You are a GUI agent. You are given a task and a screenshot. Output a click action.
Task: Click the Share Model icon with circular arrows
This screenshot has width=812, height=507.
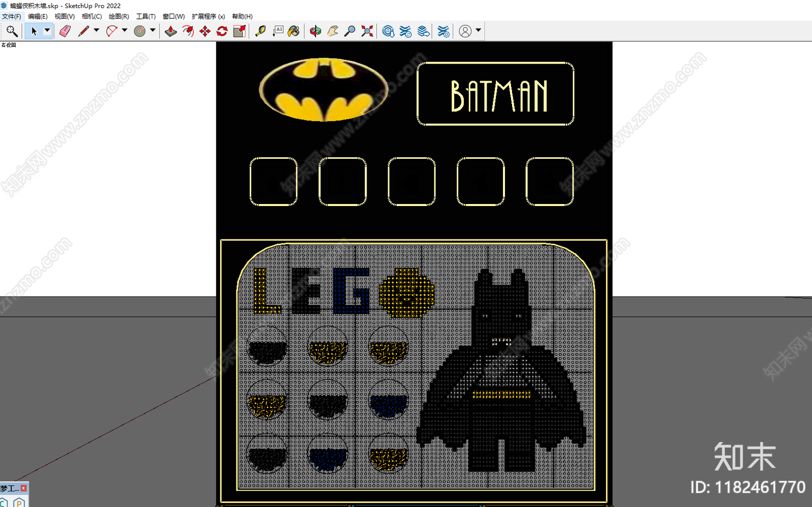point(405,31)
